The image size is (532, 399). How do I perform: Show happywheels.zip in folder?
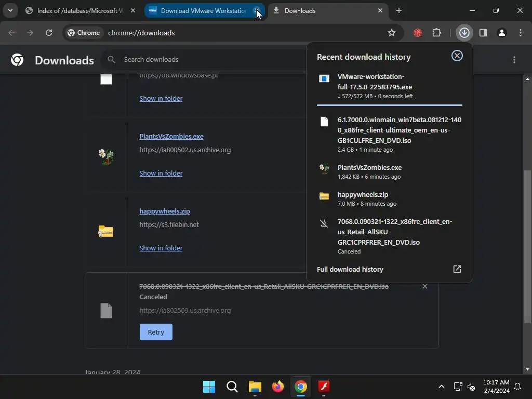(x=161, y=248)
